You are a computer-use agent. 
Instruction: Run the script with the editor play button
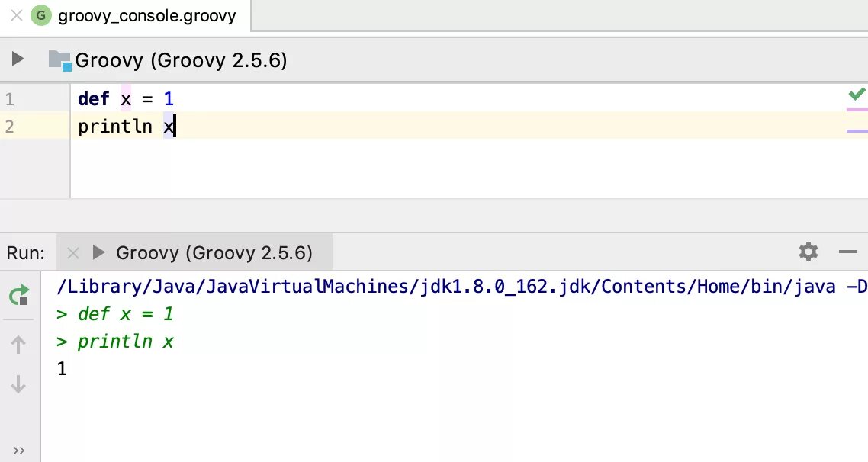coord(17,58)
